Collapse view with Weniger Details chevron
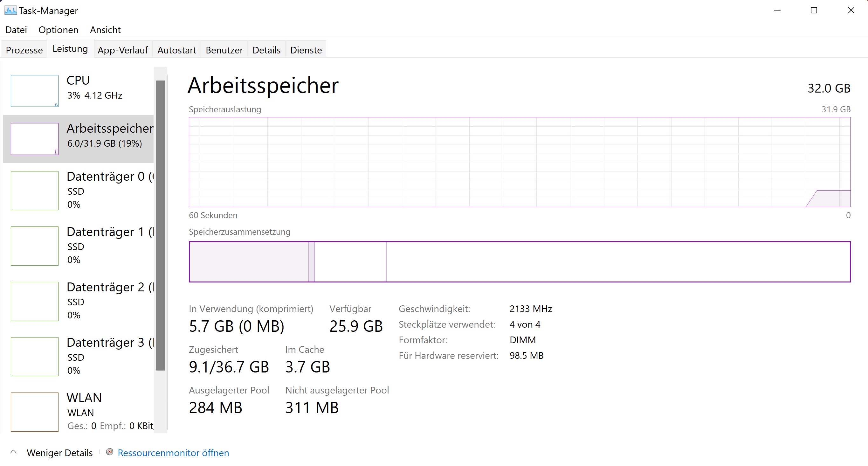This screenshot has height=466, width=868. click(13, 452)
